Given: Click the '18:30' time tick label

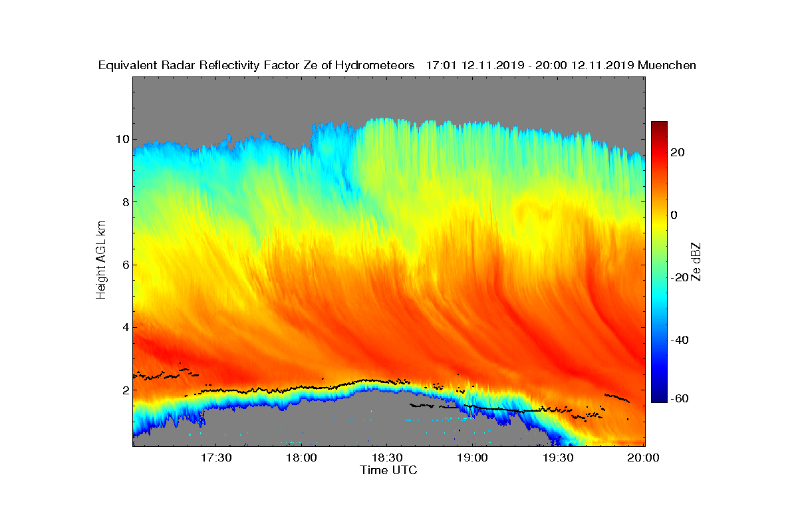Looking at the screenshot, I should click(388, 458).
